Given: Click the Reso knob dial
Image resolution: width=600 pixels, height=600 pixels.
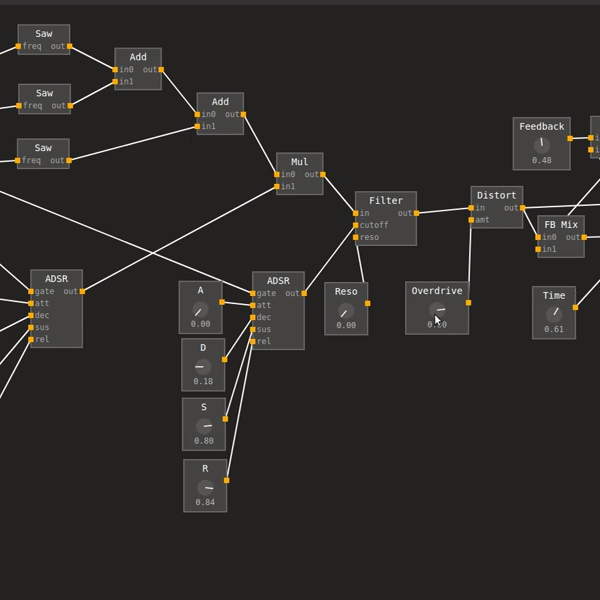Looking at the screenshot, I should (346, 311).
